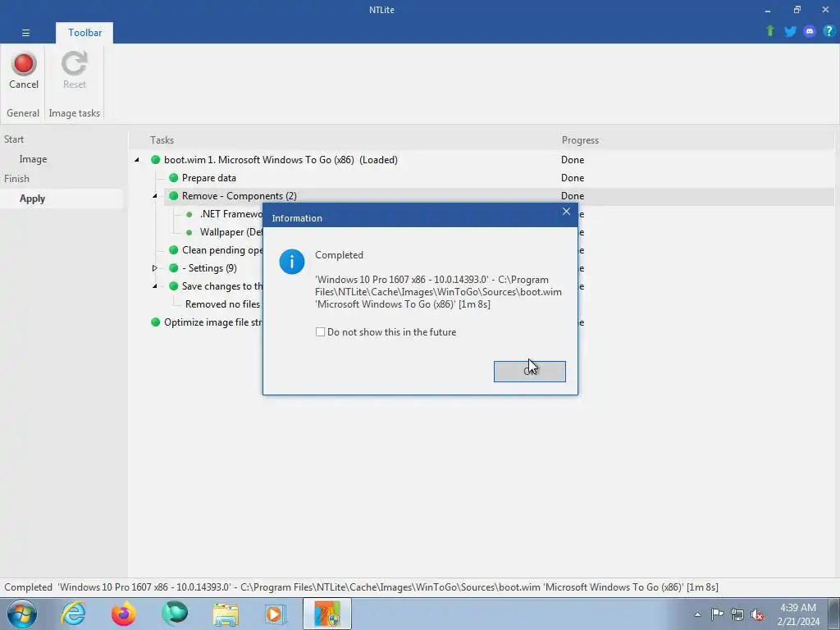Click the Progress column header
The image size is (840, 630).
point(580,139)
